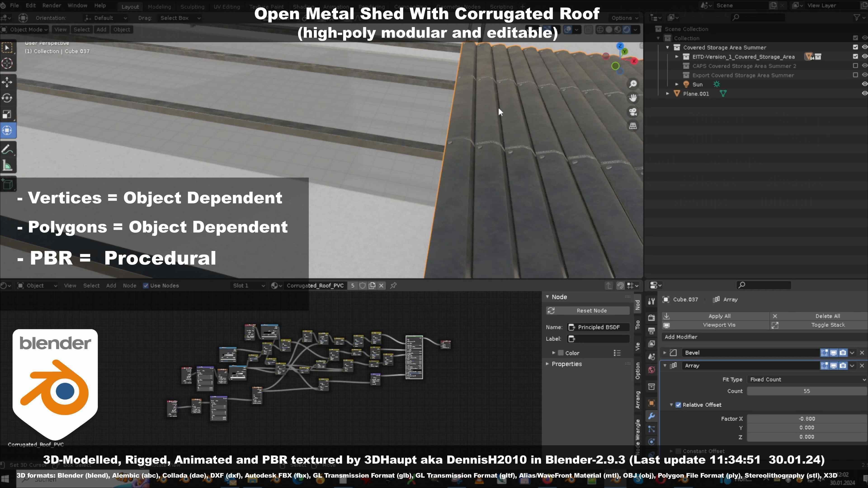868x488 pixels.
Task: Open the Node Wrangler sidebar tab
Action: (x=637, y=437)
